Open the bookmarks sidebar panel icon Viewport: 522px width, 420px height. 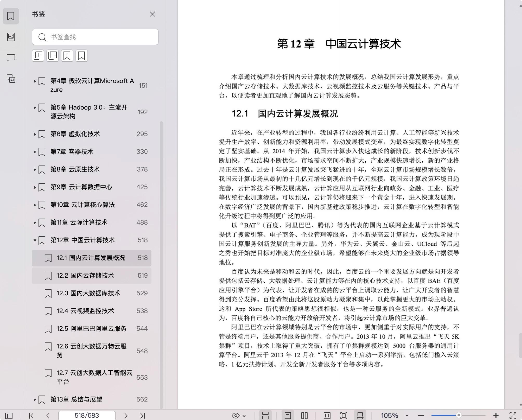pos(11,16)
